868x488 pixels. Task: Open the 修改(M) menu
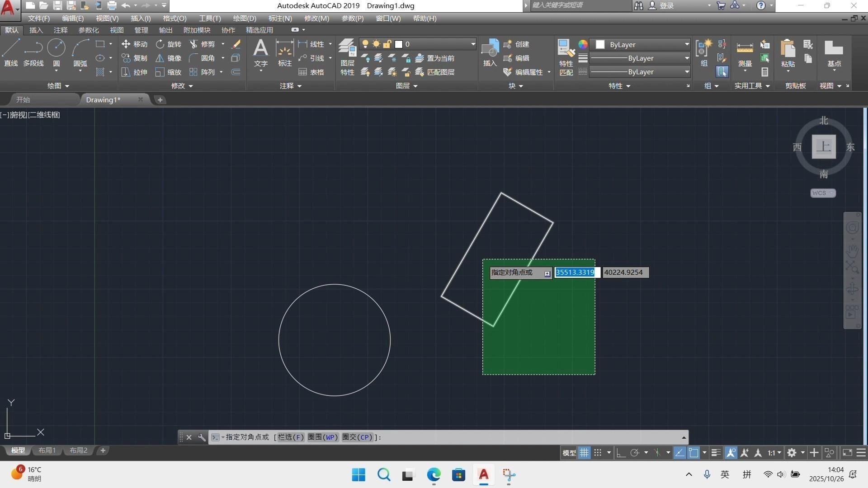tap(316, 19)
